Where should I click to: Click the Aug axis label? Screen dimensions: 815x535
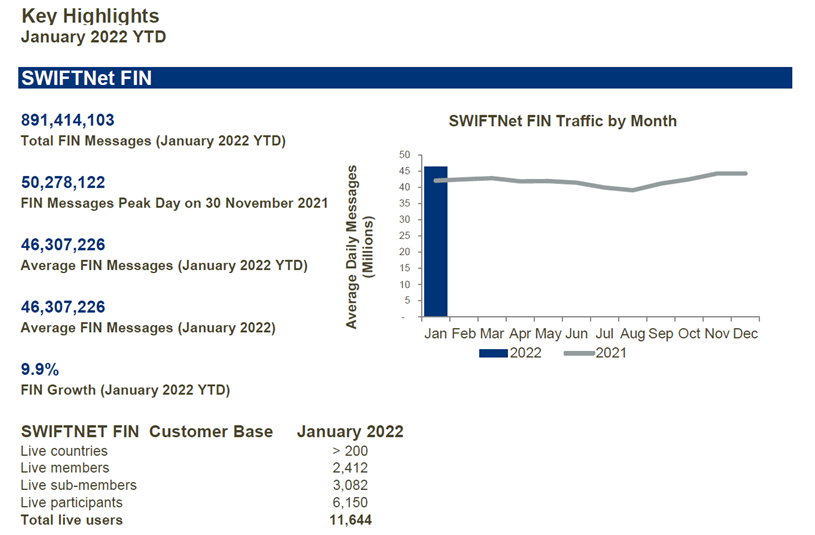633,333
